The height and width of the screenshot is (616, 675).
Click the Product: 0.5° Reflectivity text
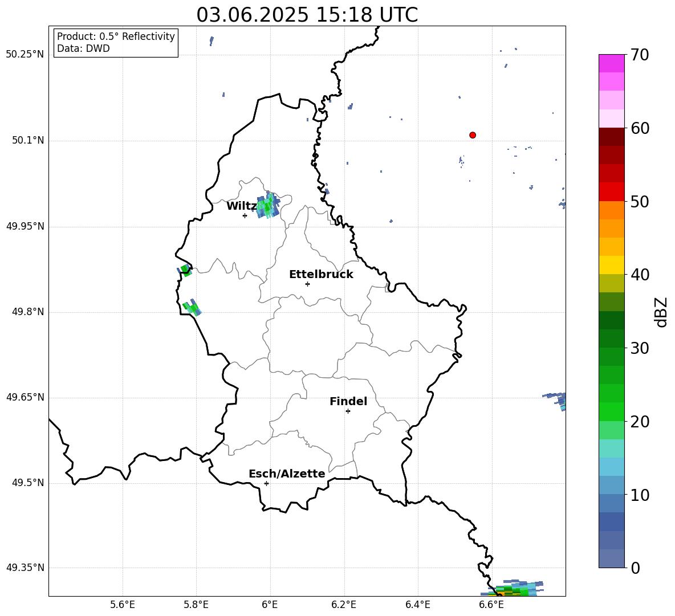(x=116, y=36)
